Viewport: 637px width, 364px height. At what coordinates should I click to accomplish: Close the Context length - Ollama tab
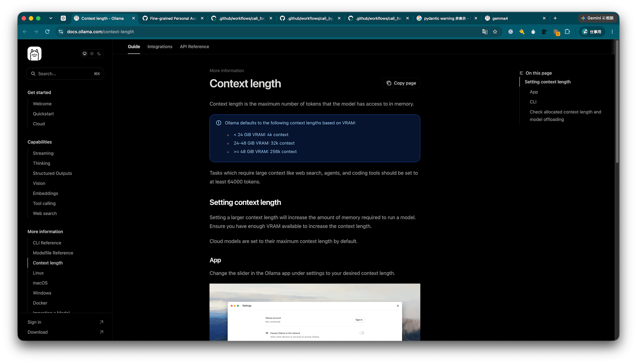pyautogui.click(x=133, y=18)
